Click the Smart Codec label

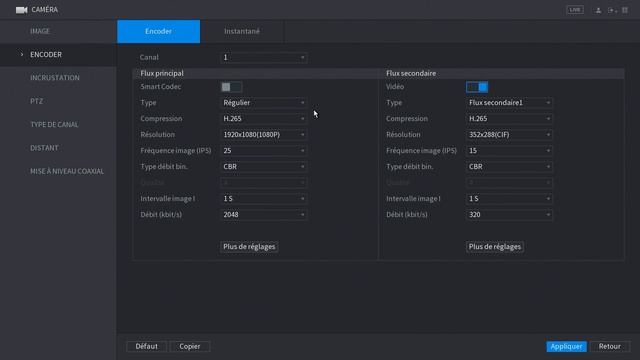(161, 87)
